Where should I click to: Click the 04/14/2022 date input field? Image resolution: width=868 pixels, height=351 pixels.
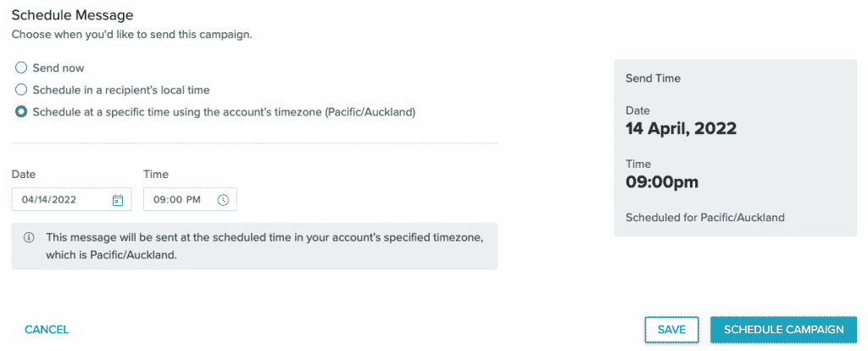tap(59, 200)
